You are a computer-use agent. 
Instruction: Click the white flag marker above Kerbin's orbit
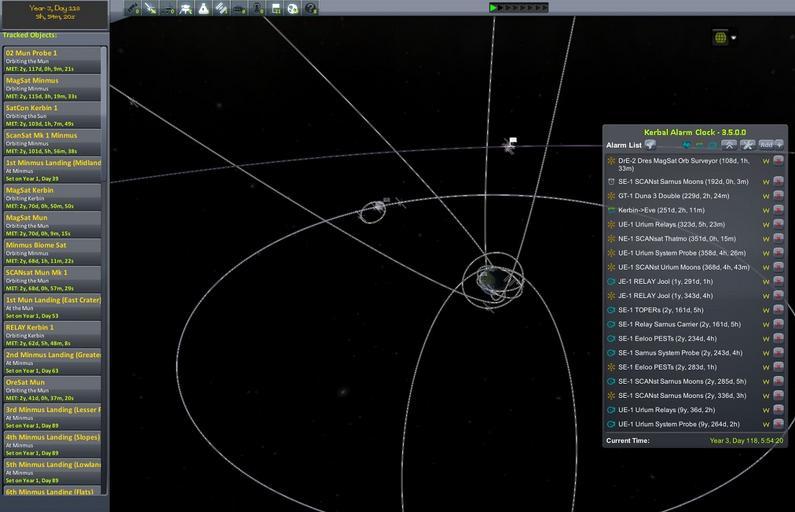[x=513, y=140]
